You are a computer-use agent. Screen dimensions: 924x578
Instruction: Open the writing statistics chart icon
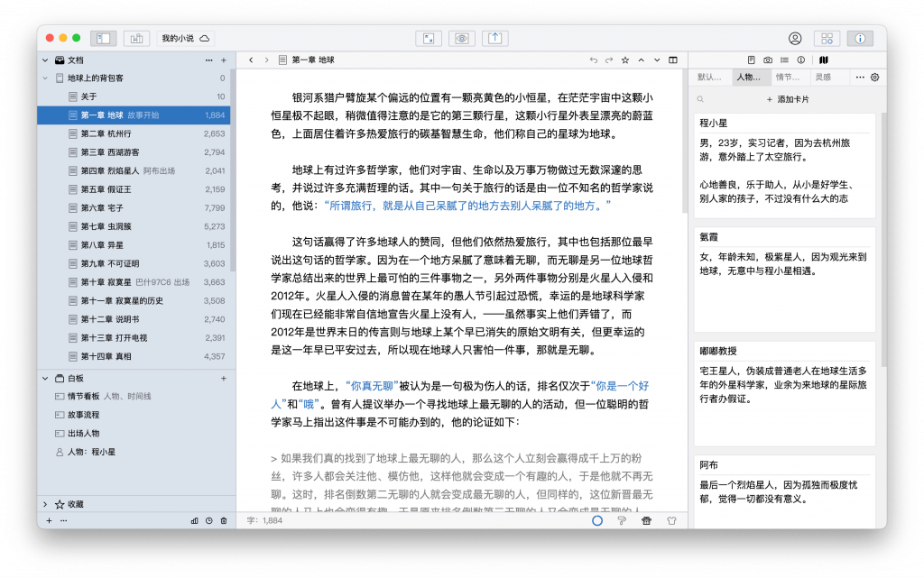coord(135,38)
